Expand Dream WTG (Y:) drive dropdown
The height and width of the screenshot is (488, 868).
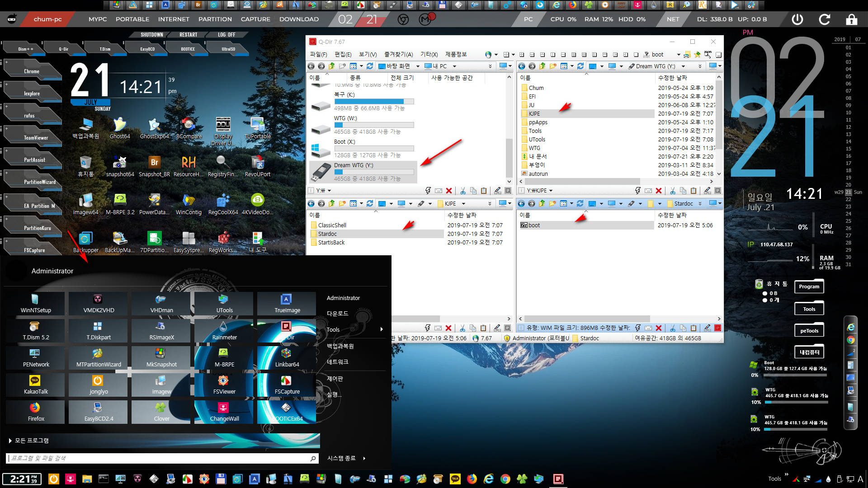tap(683, 66)
